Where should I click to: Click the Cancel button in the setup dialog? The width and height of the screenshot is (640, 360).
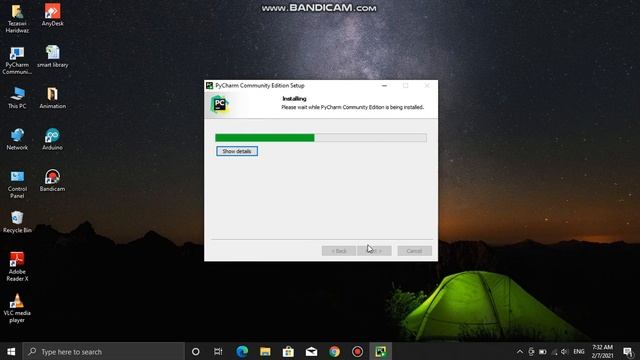pos(414,251)
